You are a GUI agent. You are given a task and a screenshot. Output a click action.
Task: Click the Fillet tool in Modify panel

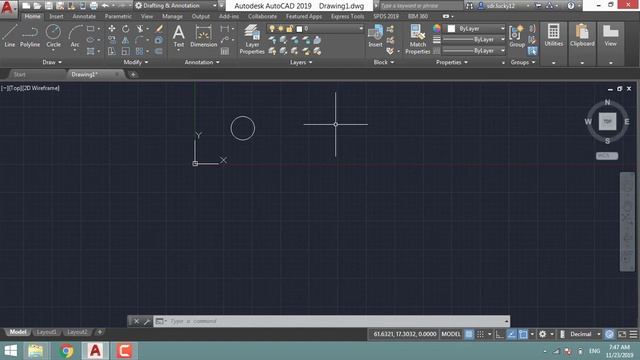140,40
